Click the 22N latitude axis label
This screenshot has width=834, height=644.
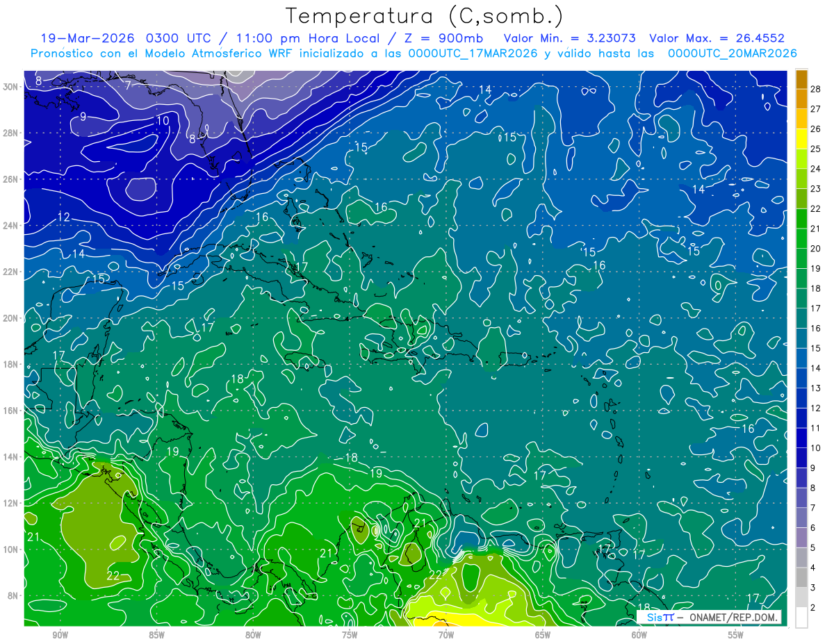[x=11, y=272]
